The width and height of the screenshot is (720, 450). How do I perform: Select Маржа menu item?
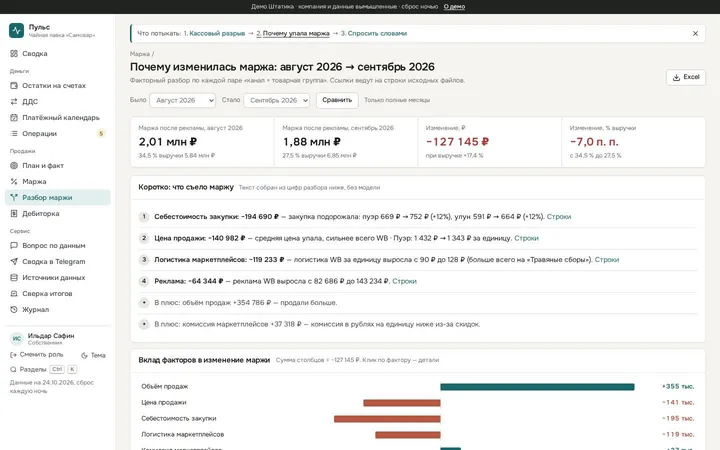57,181
